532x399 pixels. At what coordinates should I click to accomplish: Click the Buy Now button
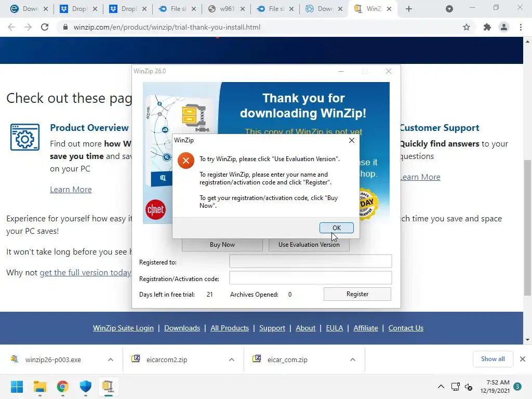[x=222, y=245]
